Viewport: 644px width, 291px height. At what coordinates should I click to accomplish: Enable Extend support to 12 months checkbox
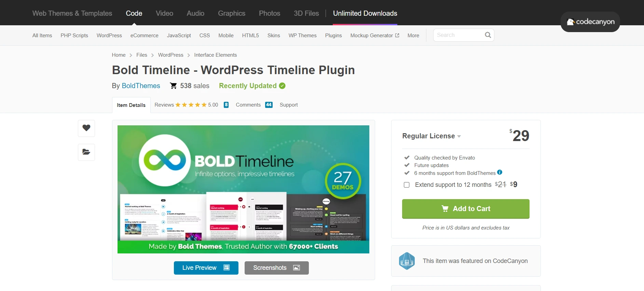tap(407, 185)
